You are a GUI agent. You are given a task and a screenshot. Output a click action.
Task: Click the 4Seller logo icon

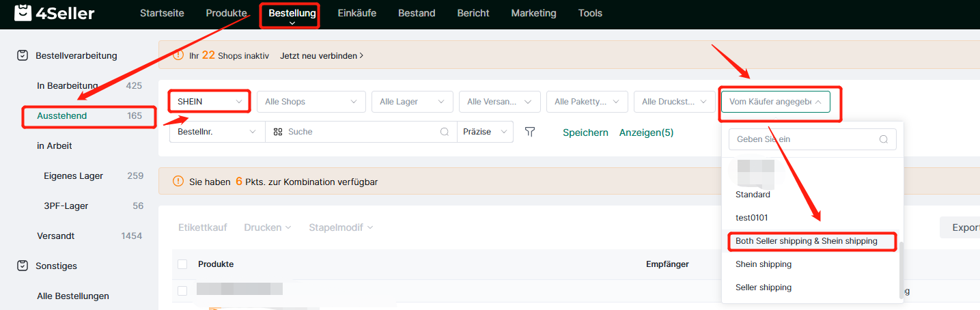click(x=23, y=13)
